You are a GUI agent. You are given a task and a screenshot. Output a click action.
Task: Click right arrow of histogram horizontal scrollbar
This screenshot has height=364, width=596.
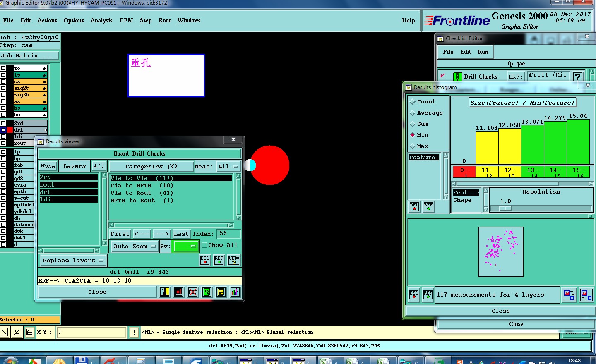click(x=591, y=184)
